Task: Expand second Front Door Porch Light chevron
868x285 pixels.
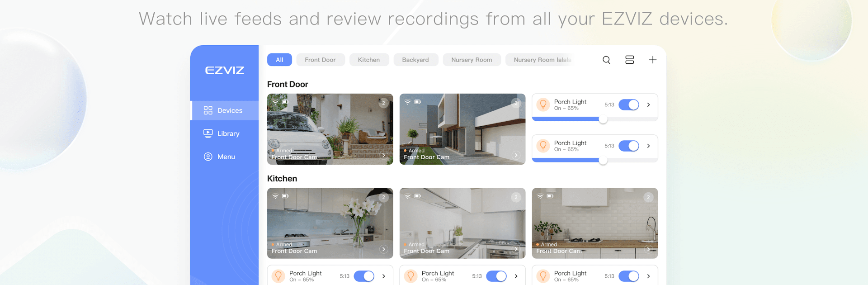Action: pyautogui.click(x=649, y=146)
